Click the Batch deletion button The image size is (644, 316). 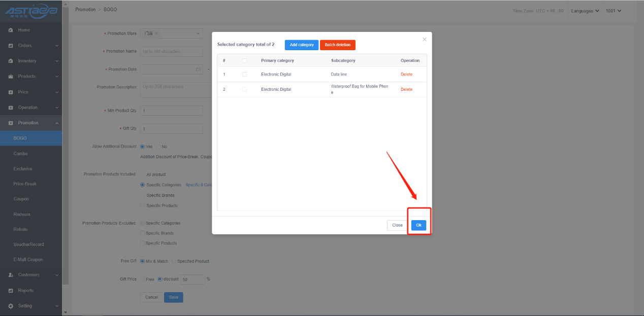point(337,45)
